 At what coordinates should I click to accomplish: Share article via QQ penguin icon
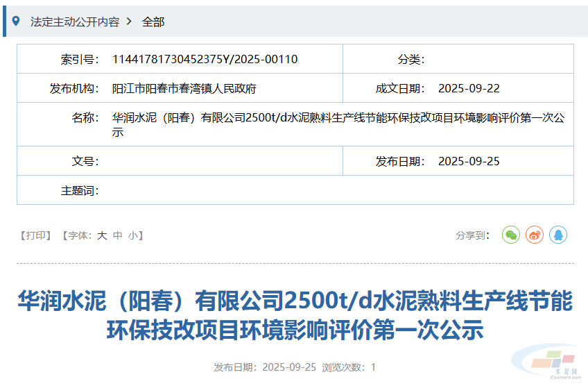coord(558,235)
